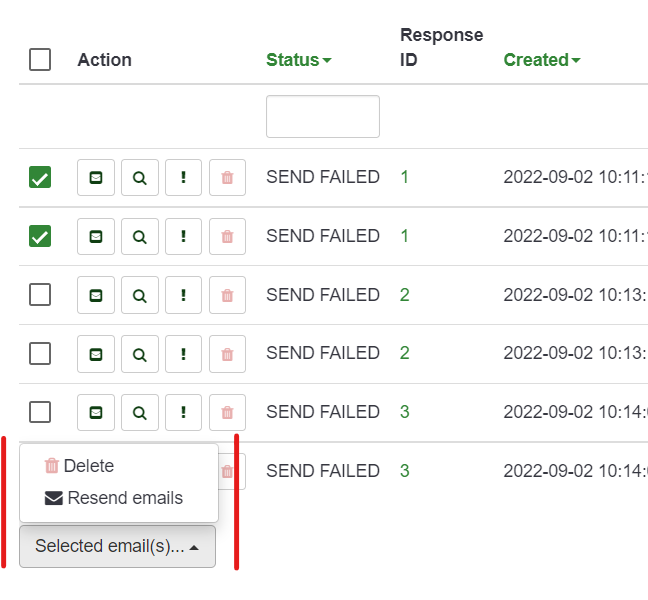Uncheck the first row checkbox

tap(40, 178)
